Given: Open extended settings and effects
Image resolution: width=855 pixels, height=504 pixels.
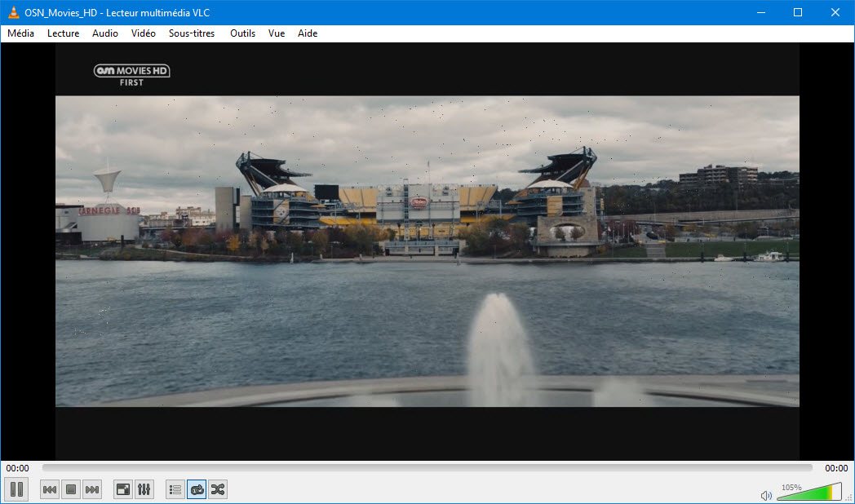Looking at the screenshot, I should 144,489.
